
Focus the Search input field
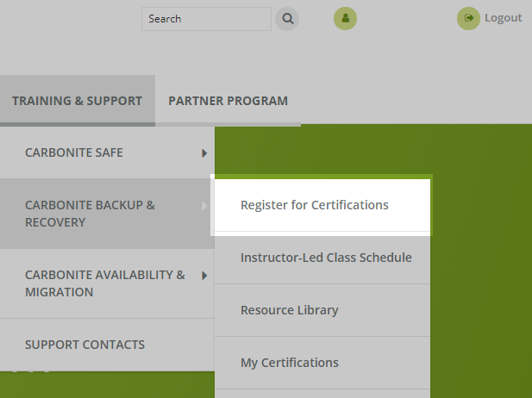(x=205, y=18)
